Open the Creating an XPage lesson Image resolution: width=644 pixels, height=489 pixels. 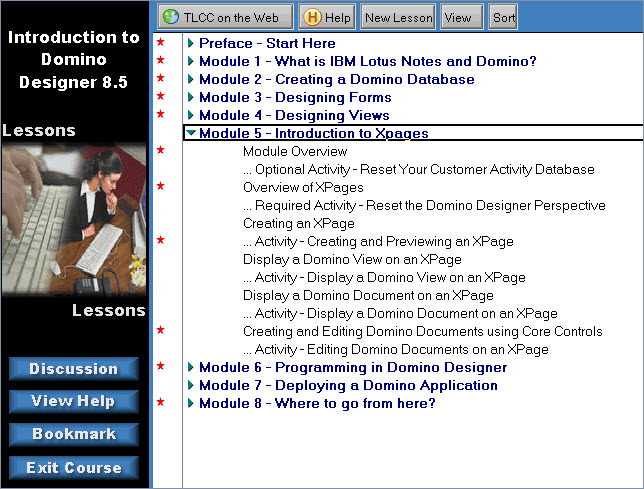[299, 223]
